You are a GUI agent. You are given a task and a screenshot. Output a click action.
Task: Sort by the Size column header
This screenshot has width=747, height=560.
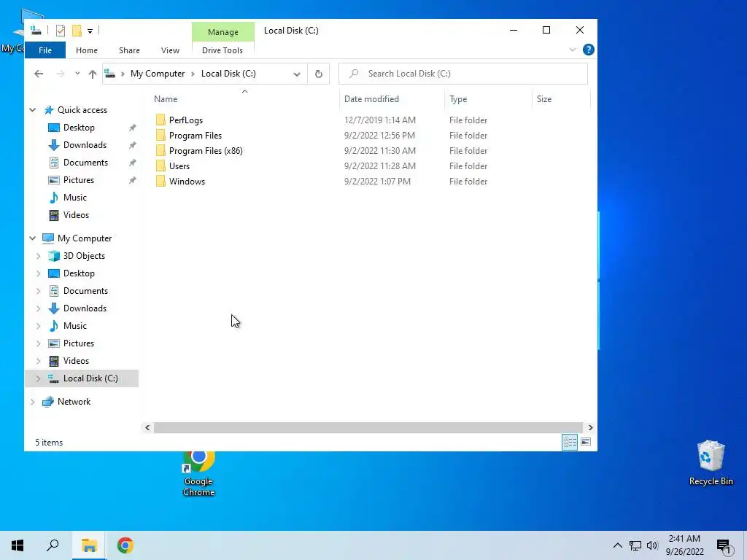(544, 99)
